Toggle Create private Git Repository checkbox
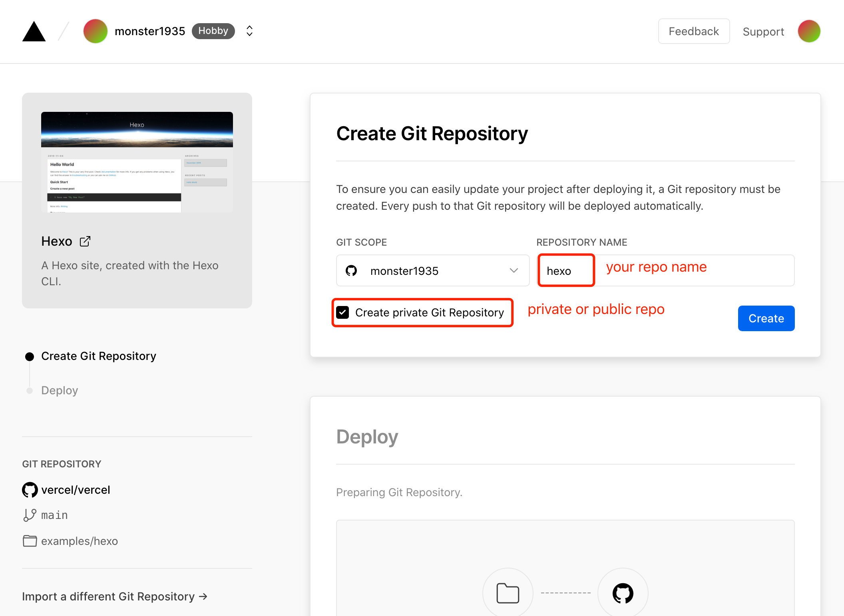The height and width of the screenshot is (616, 844). pos(342,312)
